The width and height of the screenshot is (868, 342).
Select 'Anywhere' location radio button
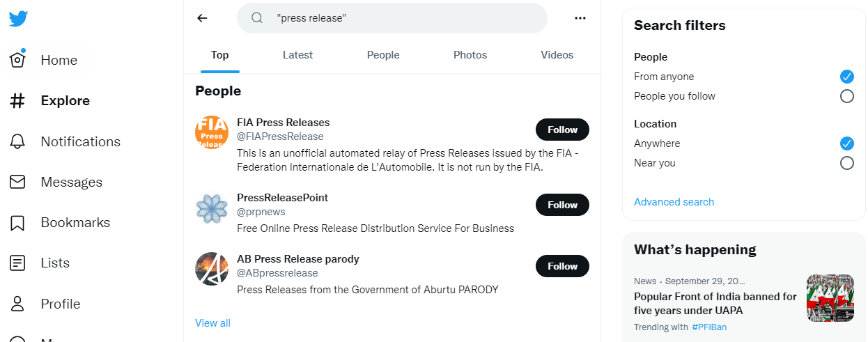point(846,143)
